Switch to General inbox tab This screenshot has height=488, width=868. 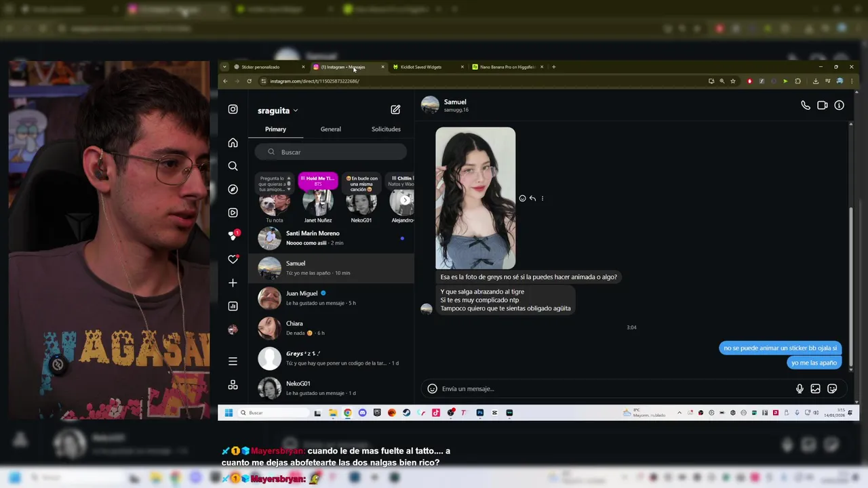(x=331, y=129)
